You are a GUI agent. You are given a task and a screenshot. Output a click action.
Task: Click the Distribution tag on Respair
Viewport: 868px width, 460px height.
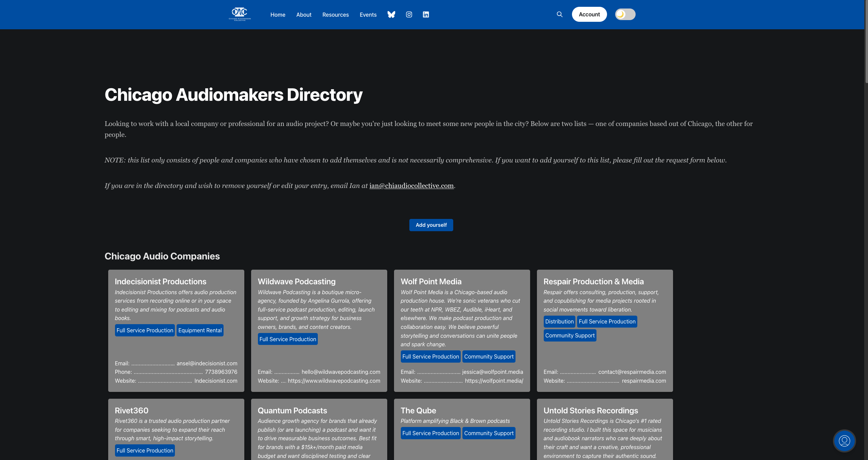point(559,321)
